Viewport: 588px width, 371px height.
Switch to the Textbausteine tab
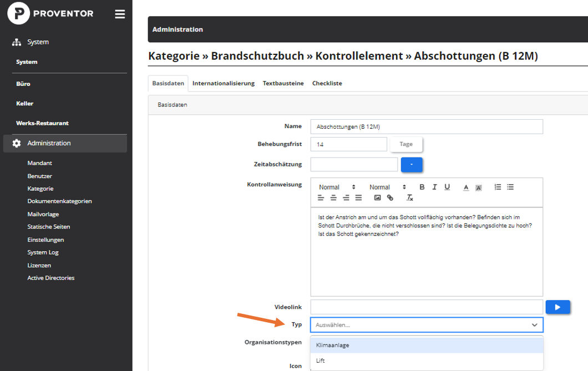click(283, 83)
